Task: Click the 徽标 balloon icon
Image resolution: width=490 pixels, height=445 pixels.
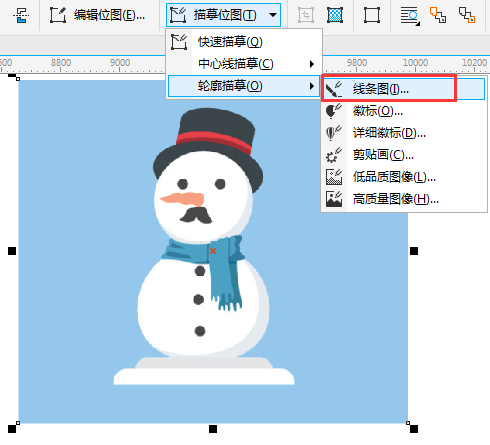Action: tap(334, 111)
